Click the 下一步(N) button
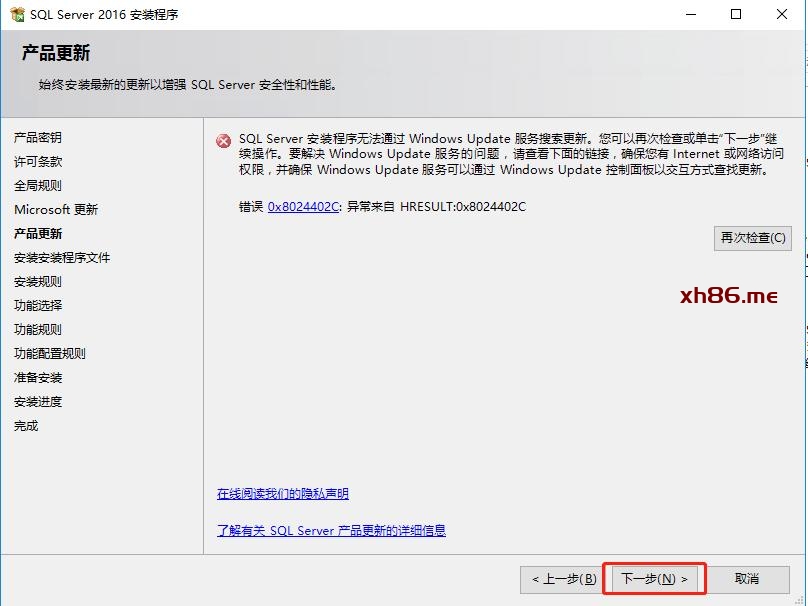Screen dimensions: 808x606 (x=655, y=579)
